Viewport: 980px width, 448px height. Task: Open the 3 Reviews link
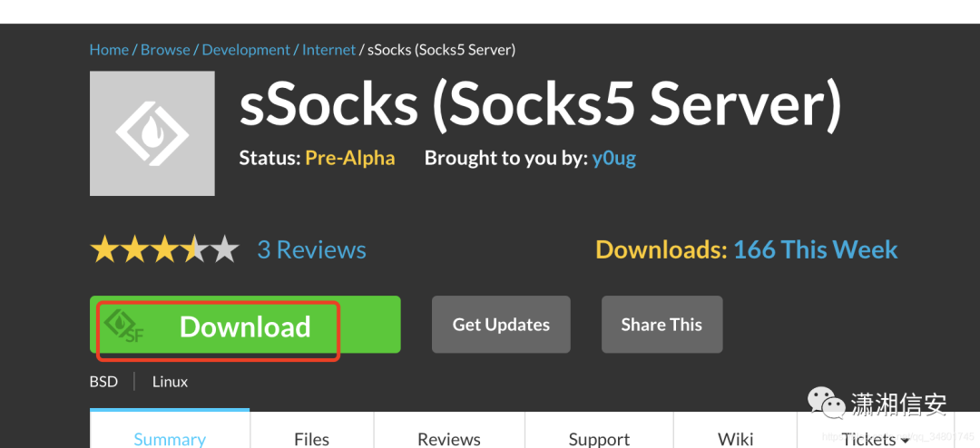tap(312, 250)
